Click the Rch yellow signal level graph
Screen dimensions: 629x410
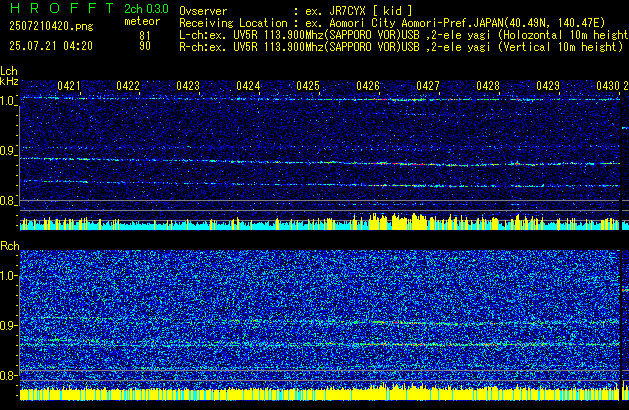[x=320, y=392]
